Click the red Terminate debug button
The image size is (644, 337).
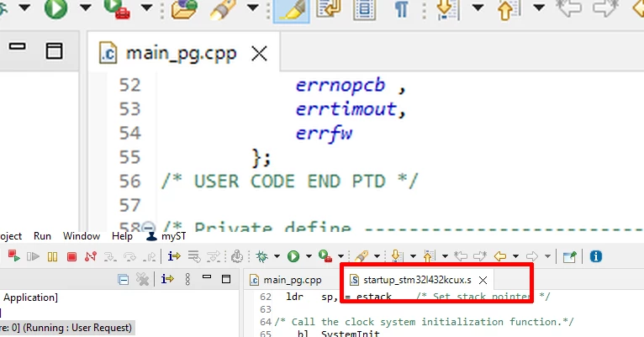71,257
